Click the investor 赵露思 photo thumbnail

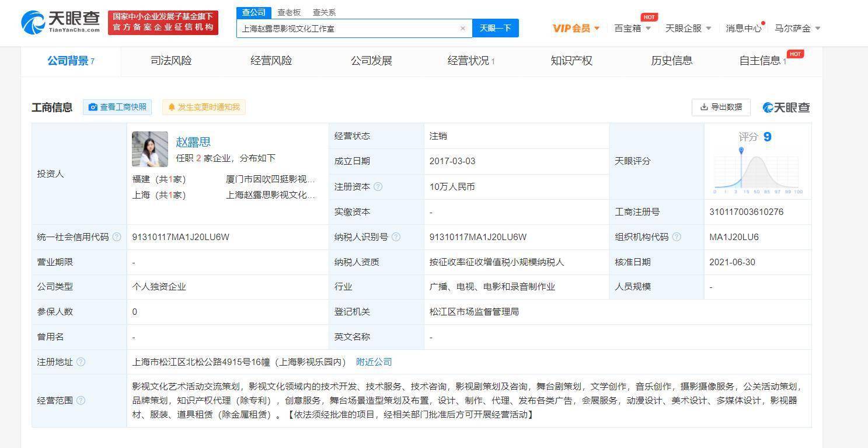[150, 149]
